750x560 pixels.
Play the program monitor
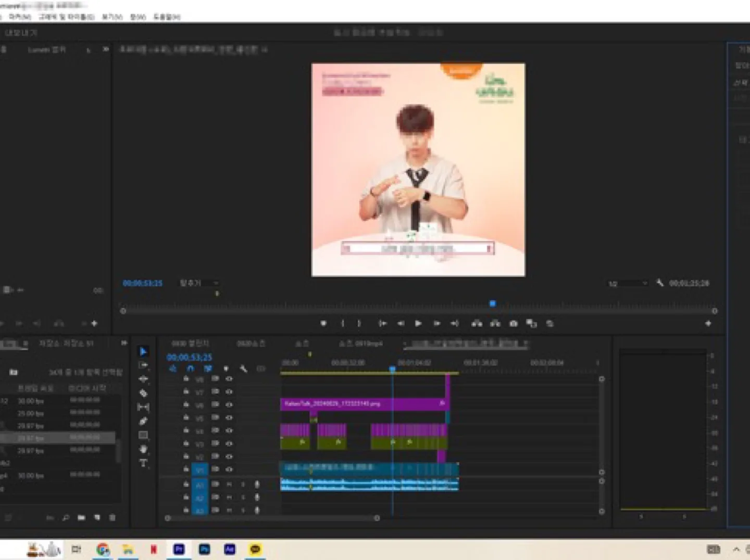pyautogui.click(x=418, y=323)
